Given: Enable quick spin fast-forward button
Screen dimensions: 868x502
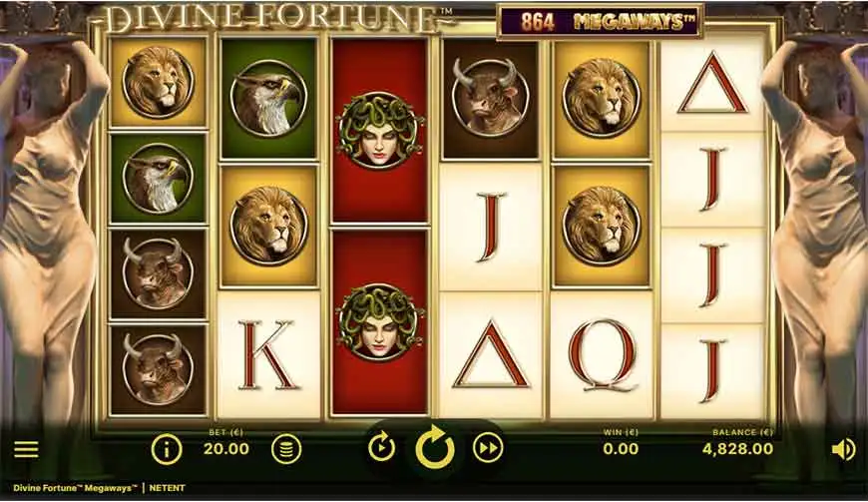Looking at the screenshot, I should click(x=488, y=448).
